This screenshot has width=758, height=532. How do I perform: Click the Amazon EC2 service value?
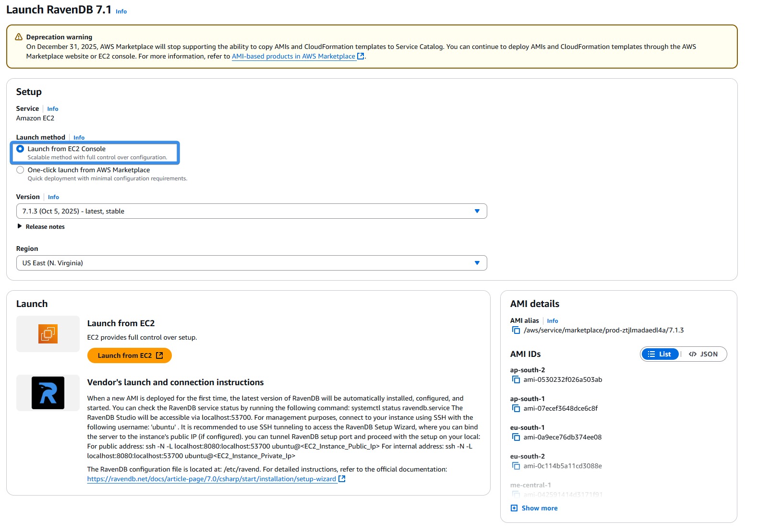click(35, 118)
